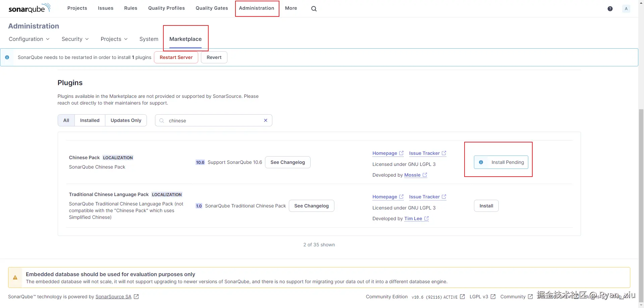This screenshot has height=308, width=644.
Task: Open external link icon beside Tim Lee
Action: coord(426,219)
